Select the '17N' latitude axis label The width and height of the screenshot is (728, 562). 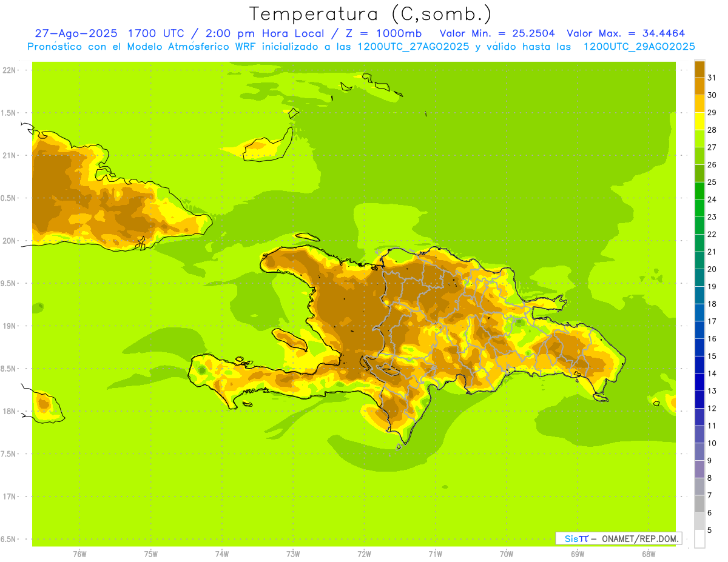click(9, 497)
